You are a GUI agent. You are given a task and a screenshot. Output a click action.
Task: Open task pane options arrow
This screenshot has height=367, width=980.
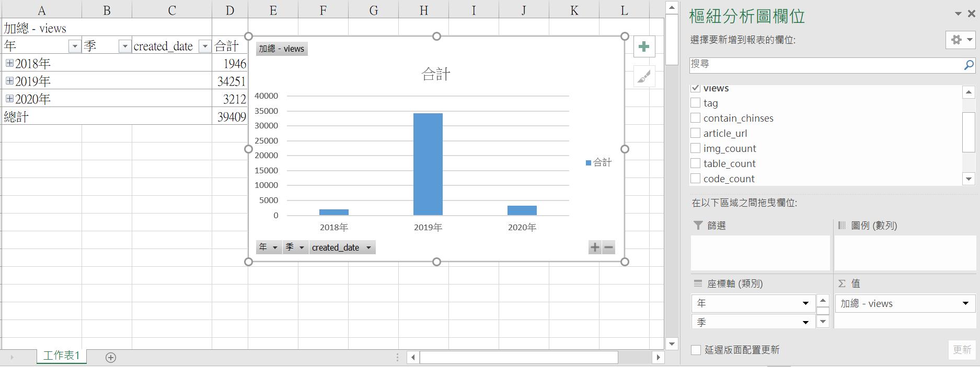click(958, 14)
